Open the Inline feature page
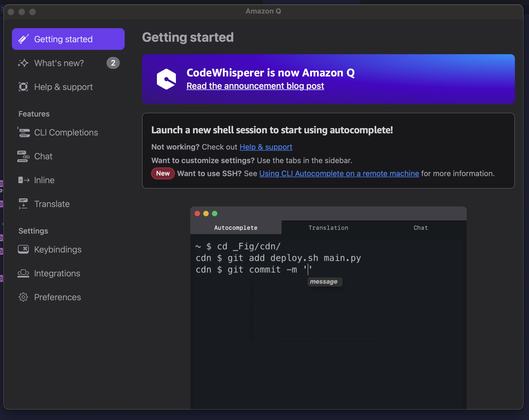 [x=68, y=180]
